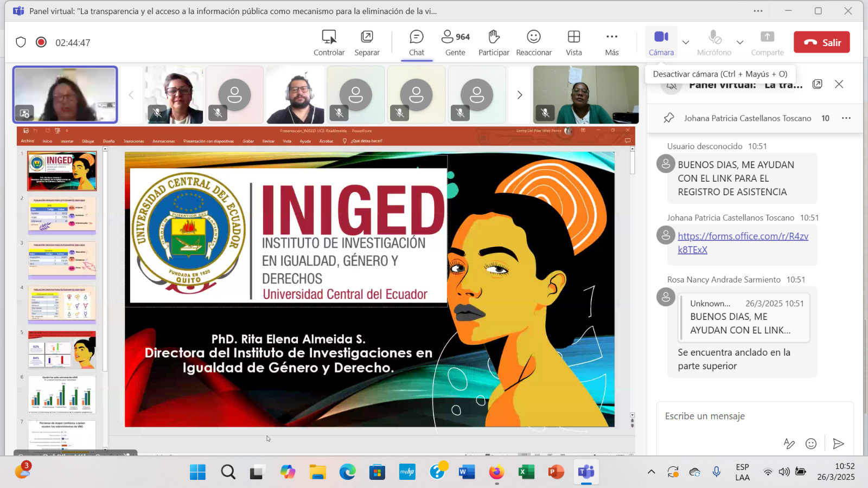Open the forms.office.com attendance link
The height and width of the screenshot is (488, 868).
[x=743, y=236]
